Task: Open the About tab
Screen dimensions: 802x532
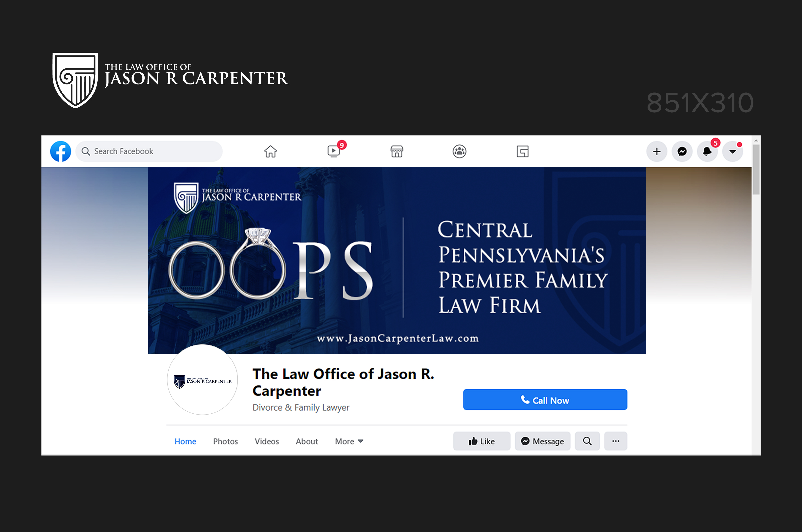Action: pyautogui.click(x=307, y=441)
